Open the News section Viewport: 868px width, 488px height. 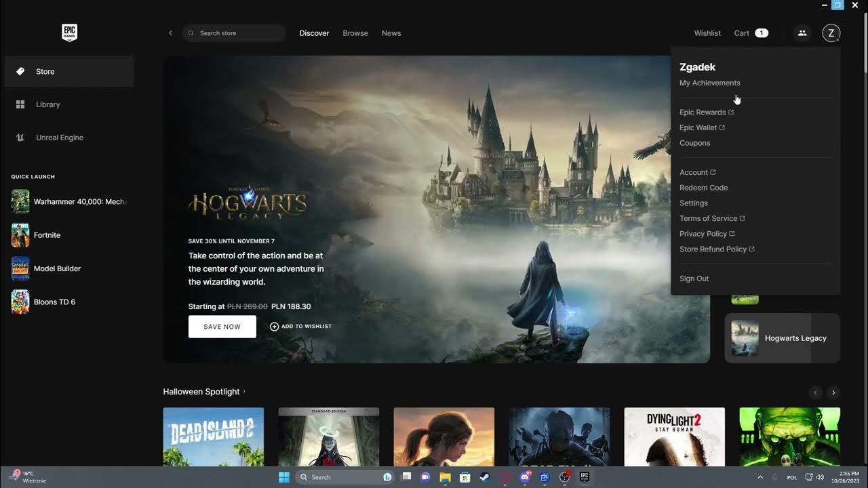(391, 33)
